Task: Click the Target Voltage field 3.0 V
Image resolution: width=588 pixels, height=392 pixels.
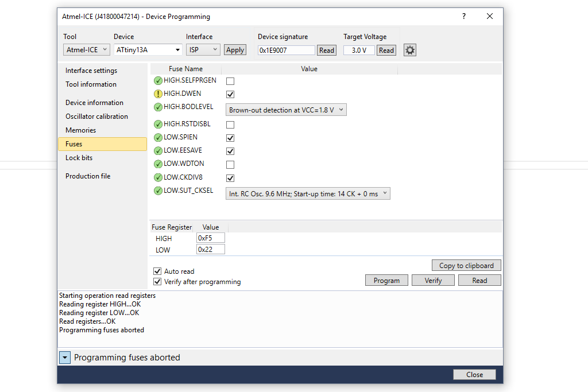Action: pos(359,50)
